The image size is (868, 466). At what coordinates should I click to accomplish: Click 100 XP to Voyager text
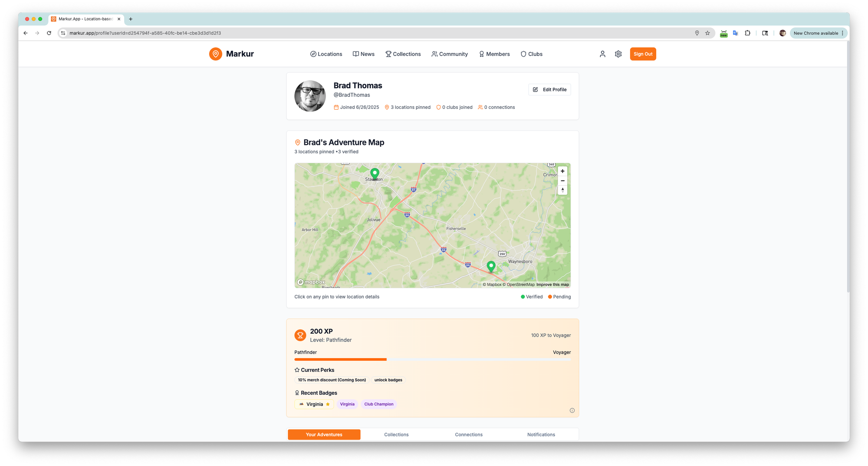pyautogui.click(x=551, y=335)
